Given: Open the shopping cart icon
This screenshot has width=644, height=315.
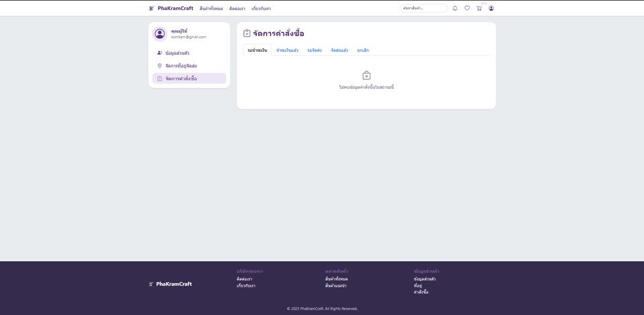Looking at the screenshot, I should (x=479, y=8).
